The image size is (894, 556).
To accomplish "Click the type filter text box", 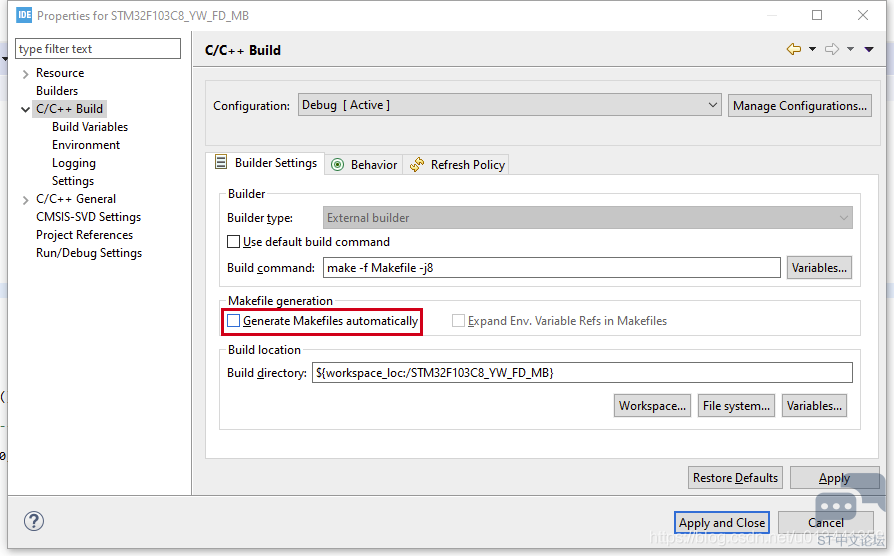I will coord(98,49).
